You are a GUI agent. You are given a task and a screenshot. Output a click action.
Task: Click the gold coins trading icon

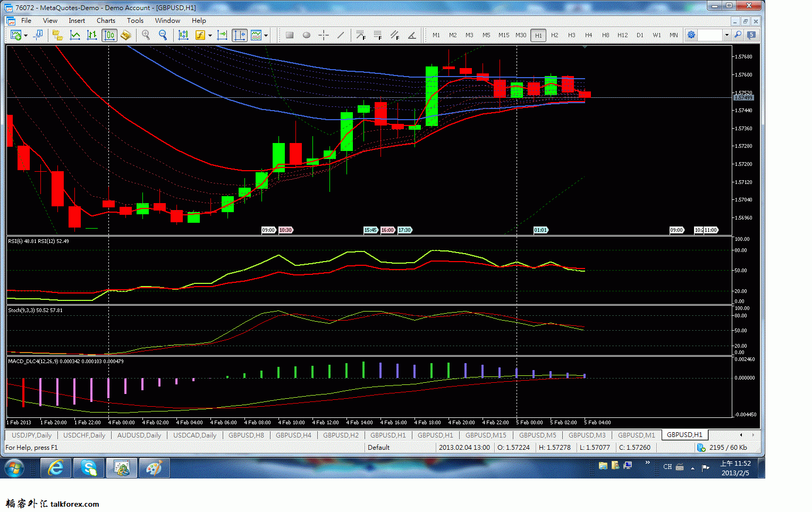[125, 35]
